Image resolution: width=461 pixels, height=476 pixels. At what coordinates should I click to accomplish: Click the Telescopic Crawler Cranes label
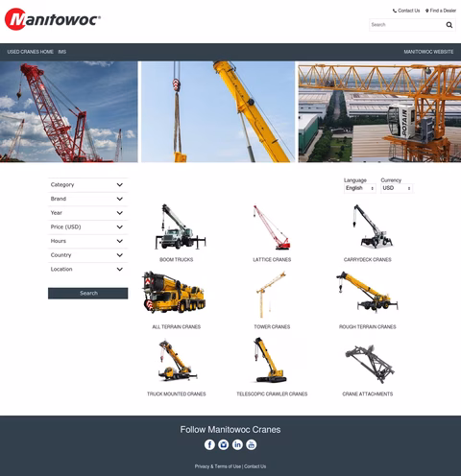[272, 394]
